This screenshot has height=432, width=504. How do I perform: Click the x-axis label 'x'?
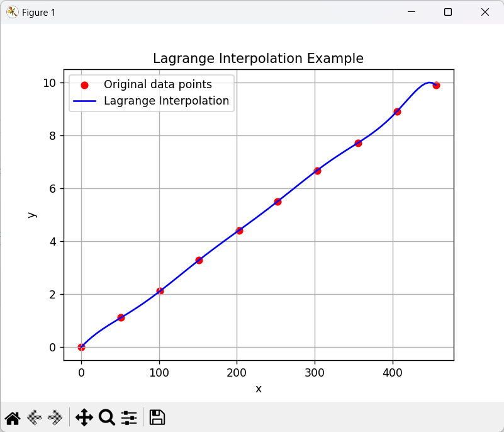[x=259, y=389]
